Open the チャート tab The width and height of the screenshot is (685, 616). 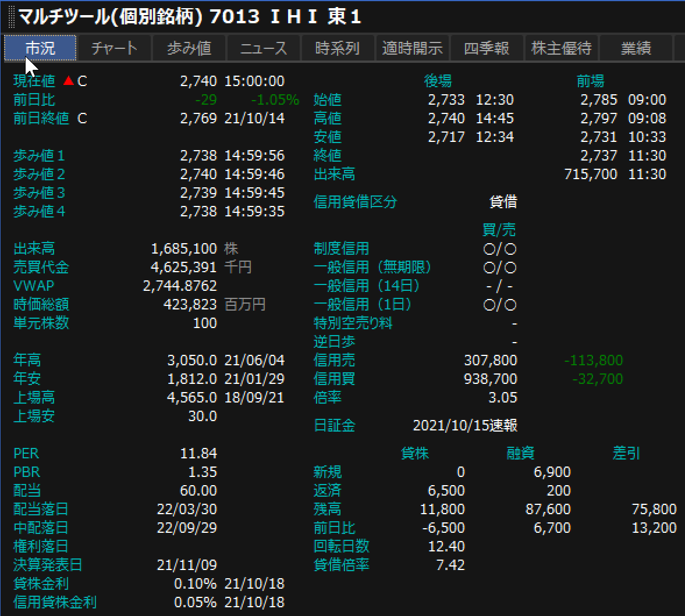[x=114, y=48]
